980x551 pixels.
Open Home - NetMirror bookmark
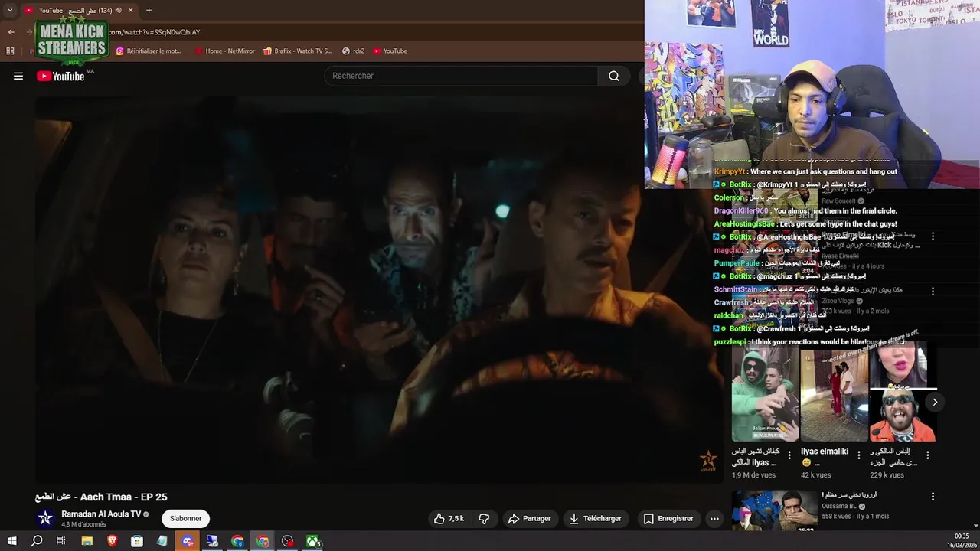(x=225, y=51)
